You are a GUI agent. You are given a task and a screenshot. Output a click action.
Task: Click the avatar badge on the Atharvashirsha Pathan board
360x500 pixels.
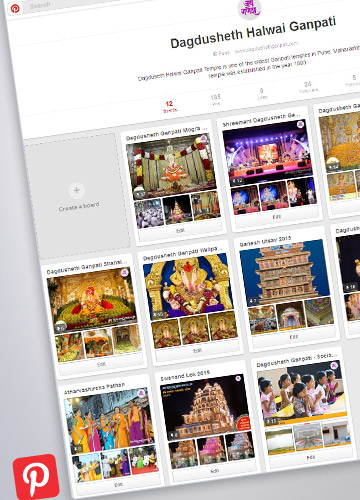point(142,393)
